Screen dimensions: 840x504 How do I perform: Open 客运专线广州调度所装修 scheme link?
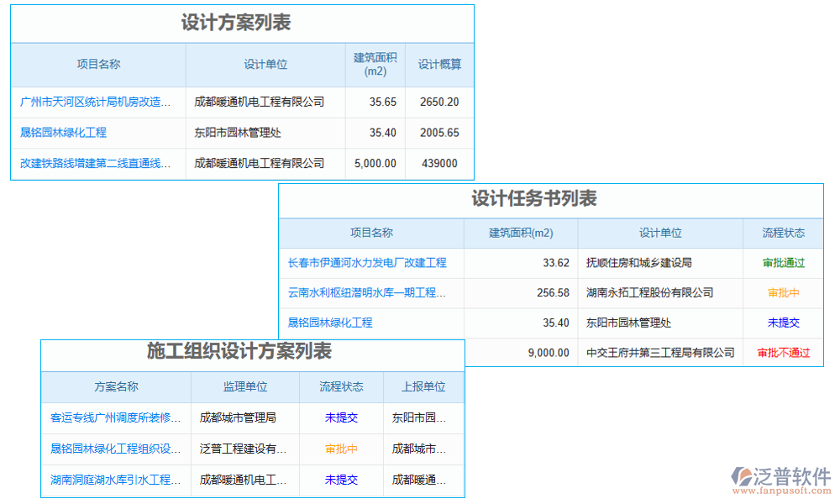point(113,417)
